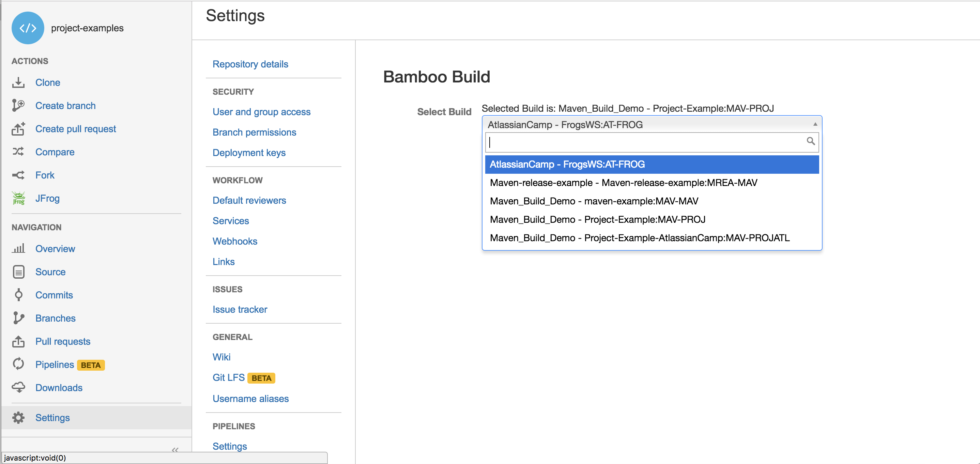This screenshot has height=464, width=980.
Task: Click the JFrog frog logo icon
Action: (18, 198)
